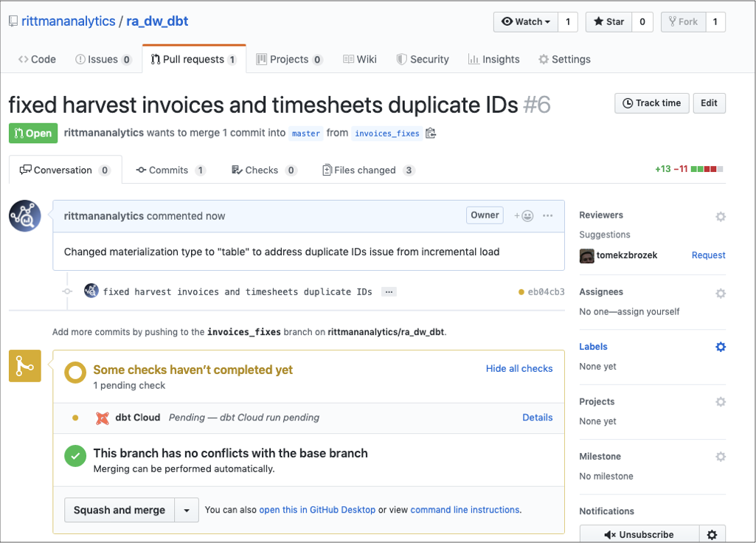
Task: Select the Files changed tab
Action: (369, 170)
